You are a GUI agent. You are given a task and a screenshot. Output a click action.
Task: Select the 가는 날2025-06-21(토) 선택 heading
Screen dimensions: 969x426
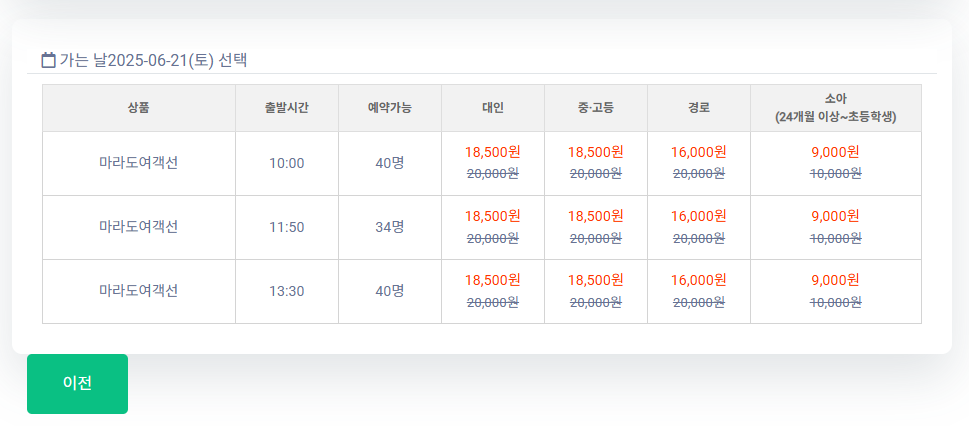[153, 61]
